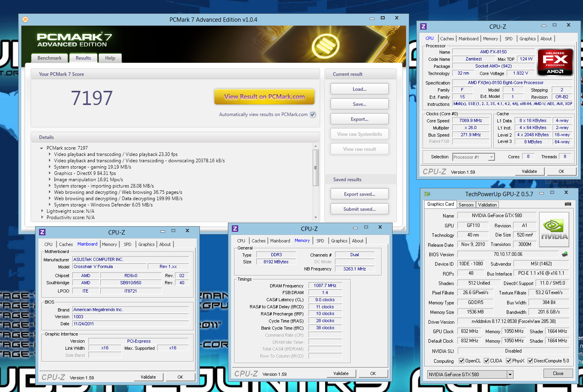Click Validate in top-right CPU-Z window
583x392 pixels.
point(529,171)
